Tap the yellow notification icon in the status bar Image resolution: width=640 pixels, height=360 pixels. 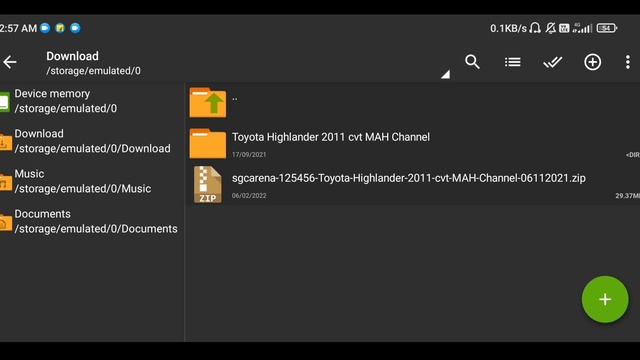click(x=60, y=28)
